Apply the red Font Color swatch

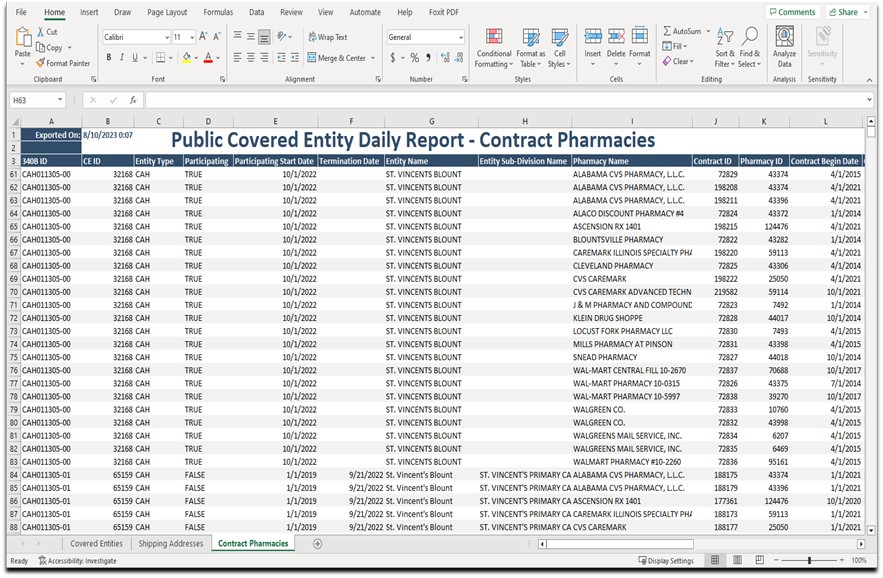coord(208,57)
